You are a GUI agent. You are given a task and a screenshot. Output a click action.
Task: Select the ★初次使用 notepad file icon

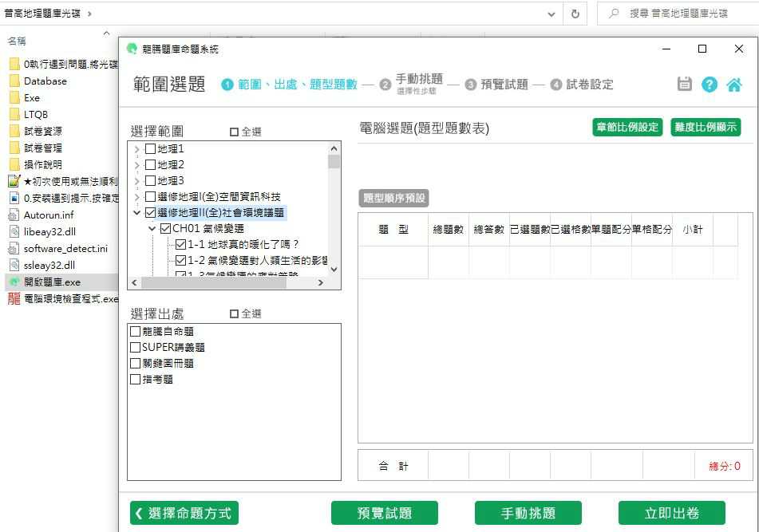coord(14,181)
